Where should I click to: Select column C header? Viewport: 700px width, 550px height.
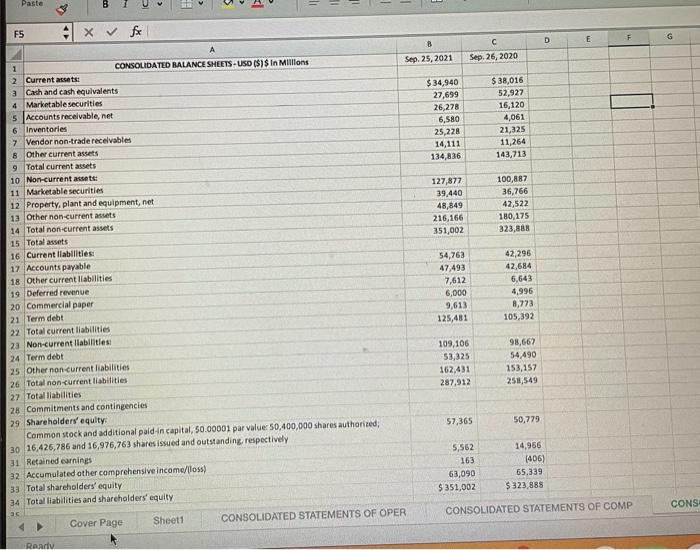coord(493,42)
